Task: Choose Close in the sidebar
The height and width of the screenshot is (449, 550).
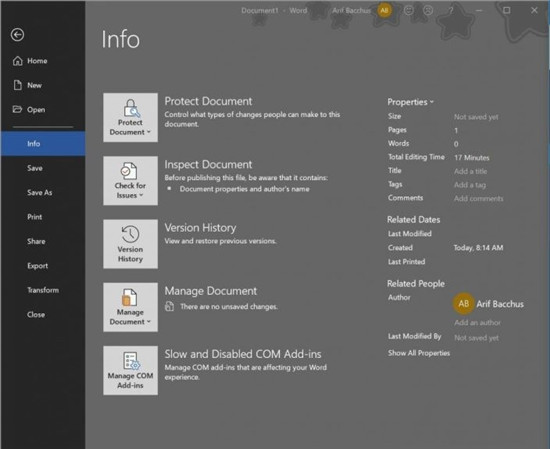Action: click(x=43, y=314)
